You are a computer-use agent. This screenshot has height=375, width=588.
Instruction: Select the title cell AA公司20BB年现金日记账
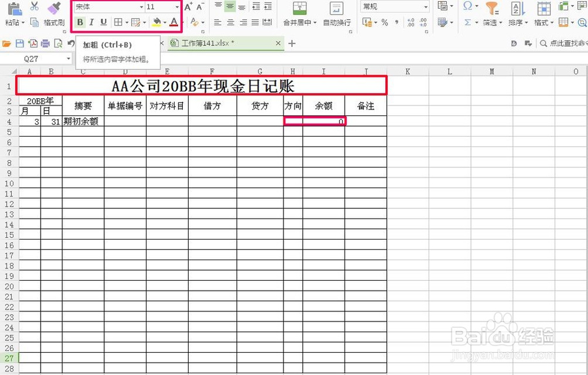202,86
